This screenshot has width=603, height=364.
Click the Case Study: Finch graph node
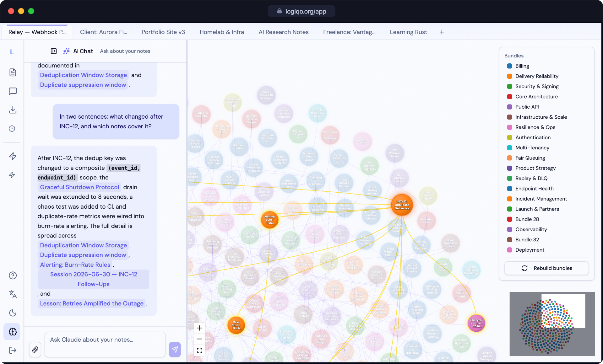(x=236, y=325)
